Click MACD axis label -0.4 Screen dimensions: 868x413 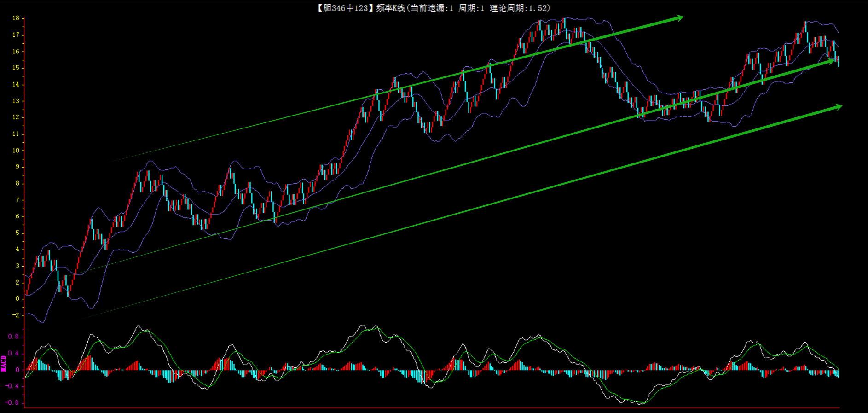[x=12, y=386]
